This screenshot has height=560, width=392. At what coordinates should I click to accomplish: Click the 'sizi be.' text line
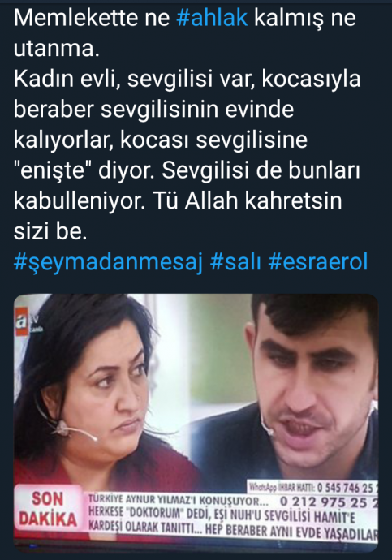[50, 231]
